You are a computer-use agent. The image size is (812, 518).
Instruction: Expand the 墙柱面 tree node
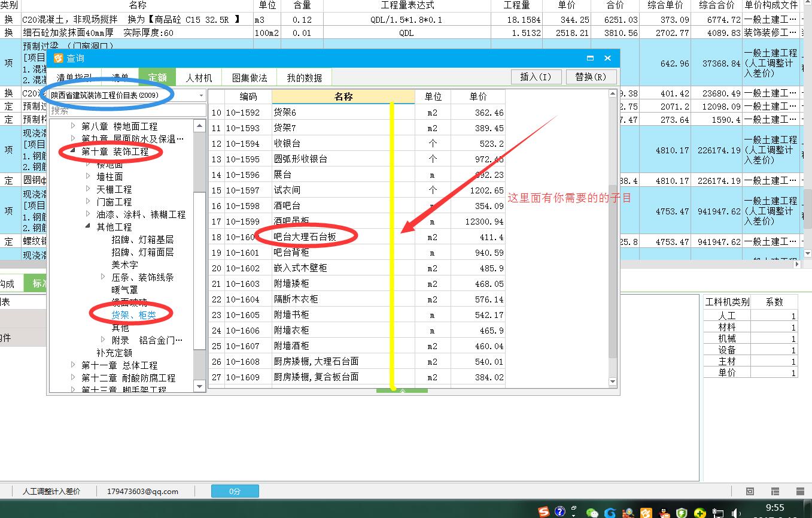point(89,176)
